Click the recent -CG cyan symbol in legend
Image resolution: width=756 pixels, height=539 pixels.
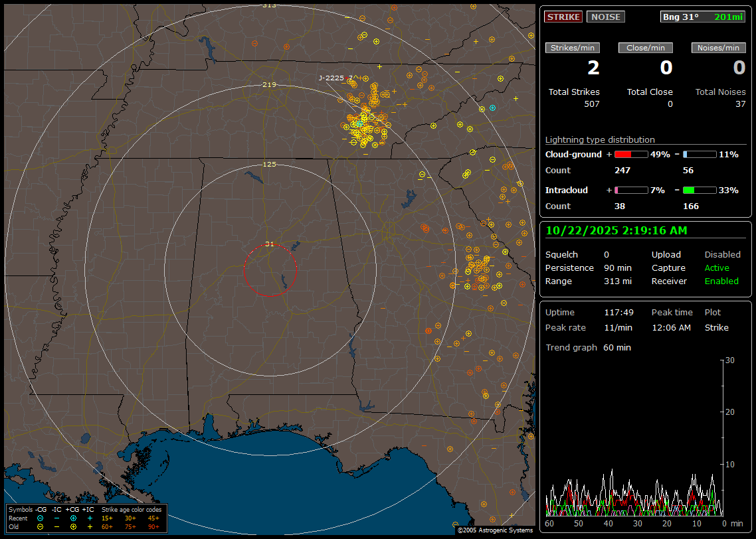point(41,518)
